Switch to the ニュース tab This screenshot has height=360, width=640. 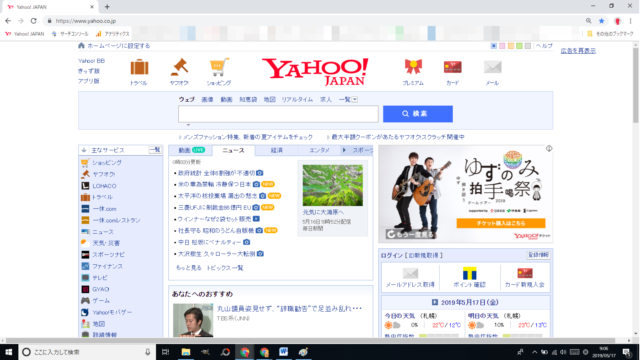tap(233, 151)
